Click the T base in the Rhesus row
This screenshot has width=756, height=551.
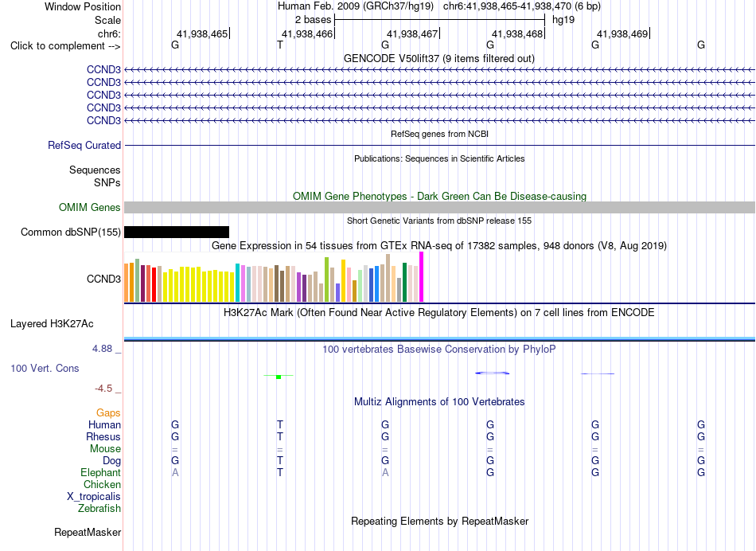(x=280, y=436)
